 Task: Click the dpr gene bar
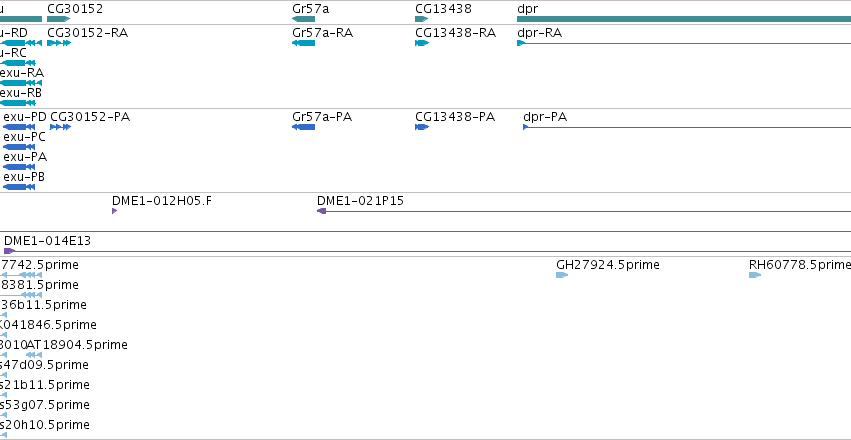(x=684, y=19)
